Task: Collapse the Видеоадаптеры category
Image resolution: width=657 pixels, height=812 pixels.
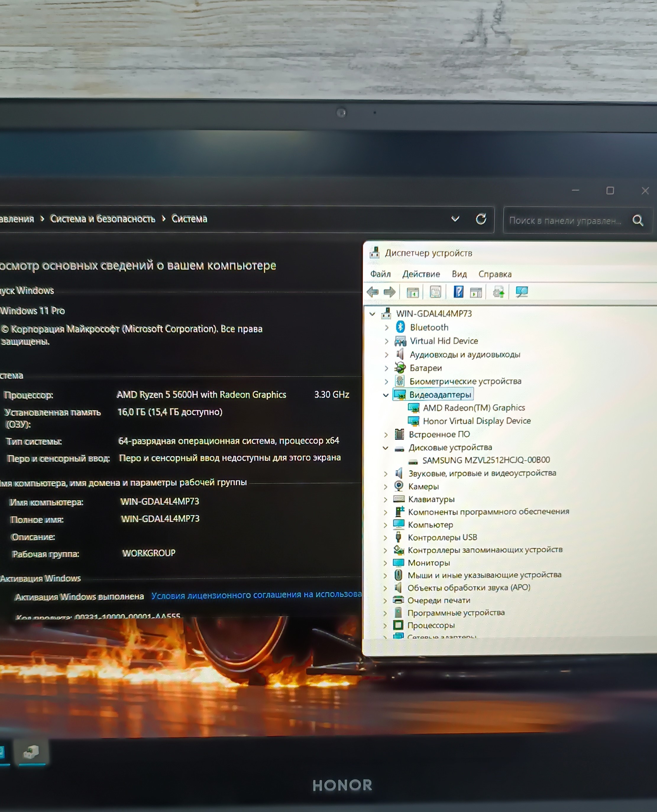Action: tap(386, 395)
